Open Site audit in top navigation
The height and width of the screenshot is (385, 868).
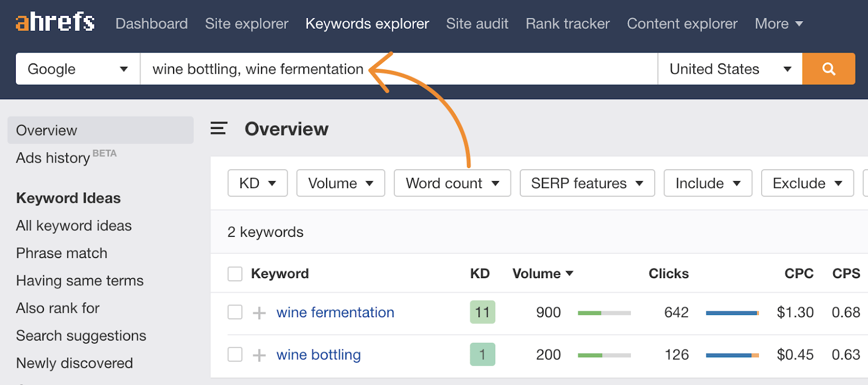click(477, 24)
